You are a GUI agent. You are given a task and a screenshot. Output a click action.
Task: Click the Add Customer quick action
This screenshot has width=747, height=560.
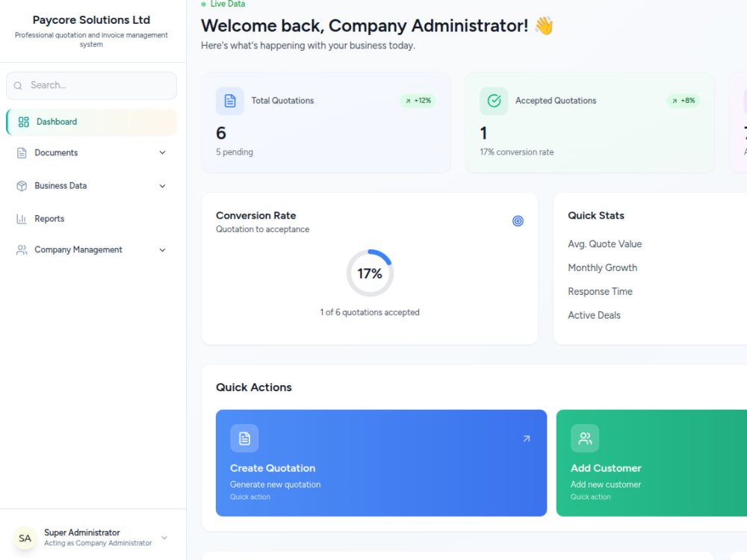(x=651, y=463)
